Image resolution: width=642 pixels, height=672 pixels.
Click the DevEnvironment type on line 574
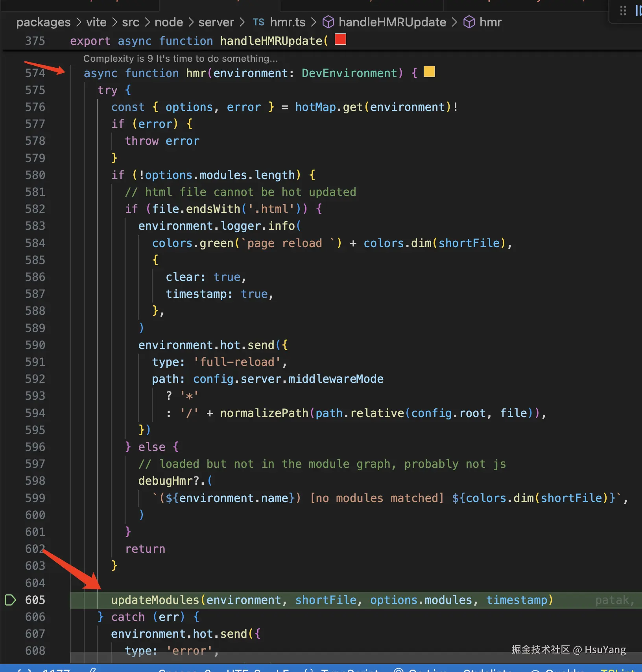pos(349,73)
